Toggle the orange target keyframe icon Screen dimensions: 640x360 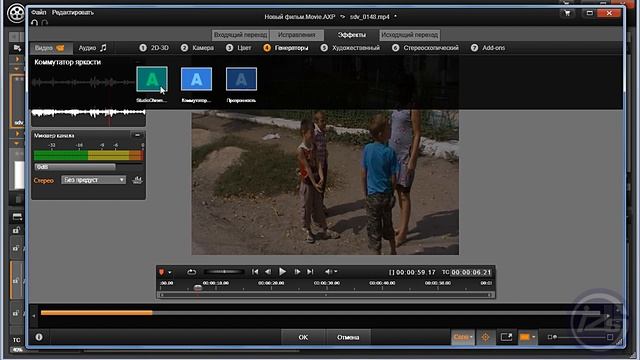(485, 337)
